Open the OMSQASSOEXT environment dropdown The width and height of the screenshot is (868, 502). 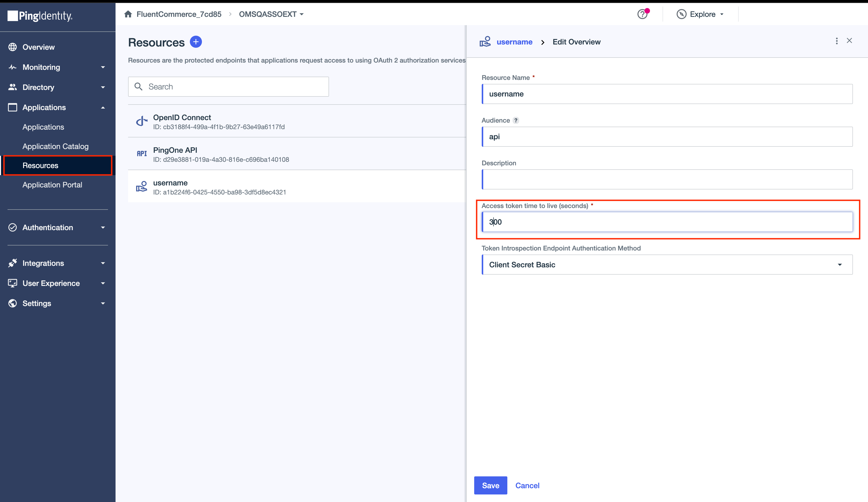tap(271, 14)
